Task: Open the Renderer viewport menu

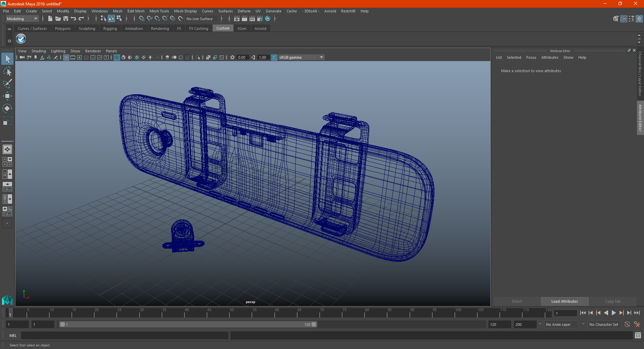Action: [x=93, y=51]
